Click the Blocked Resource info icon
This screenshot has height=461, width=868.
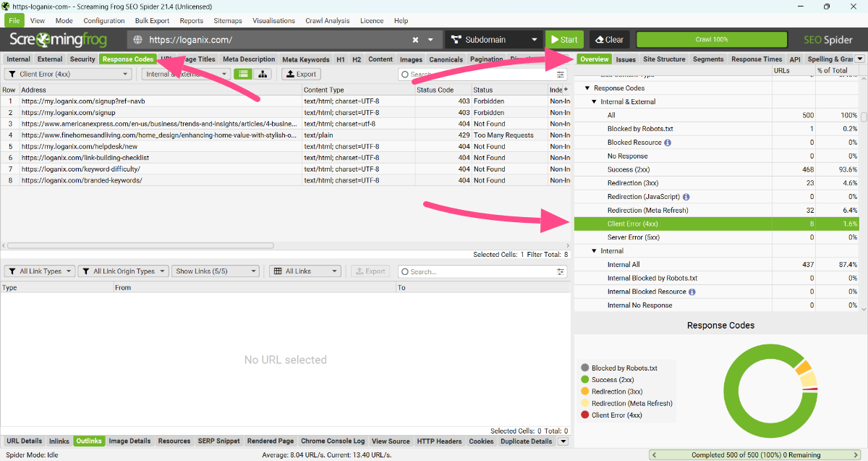click(668, 143)
